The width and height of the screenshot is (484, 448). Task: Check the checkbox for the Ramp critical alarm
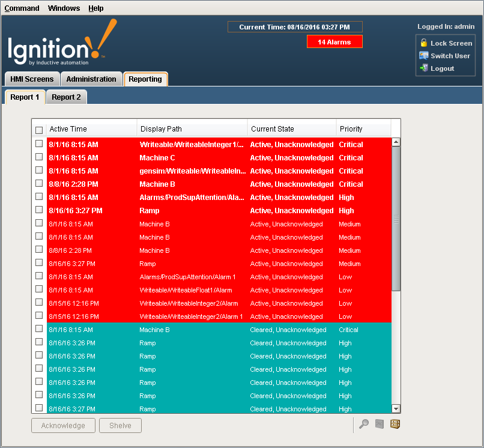[x=39, y=210]
